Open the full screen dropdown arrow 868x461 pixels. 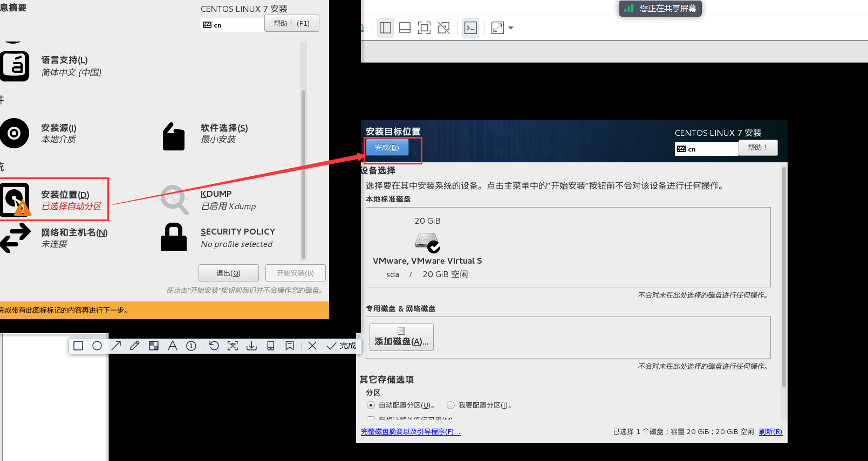[x=511, y=28]
